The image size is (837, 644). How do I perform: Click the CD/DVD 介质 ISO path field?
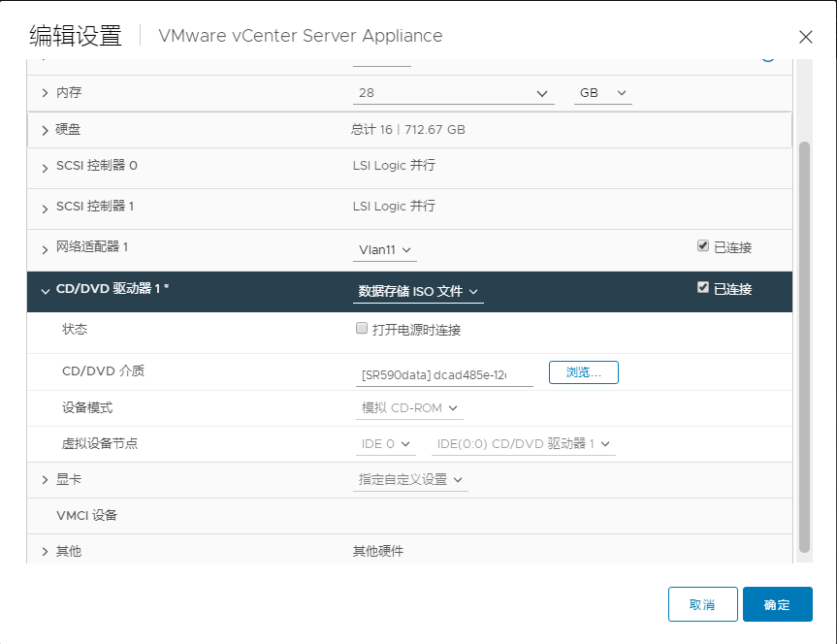point(444,375)
